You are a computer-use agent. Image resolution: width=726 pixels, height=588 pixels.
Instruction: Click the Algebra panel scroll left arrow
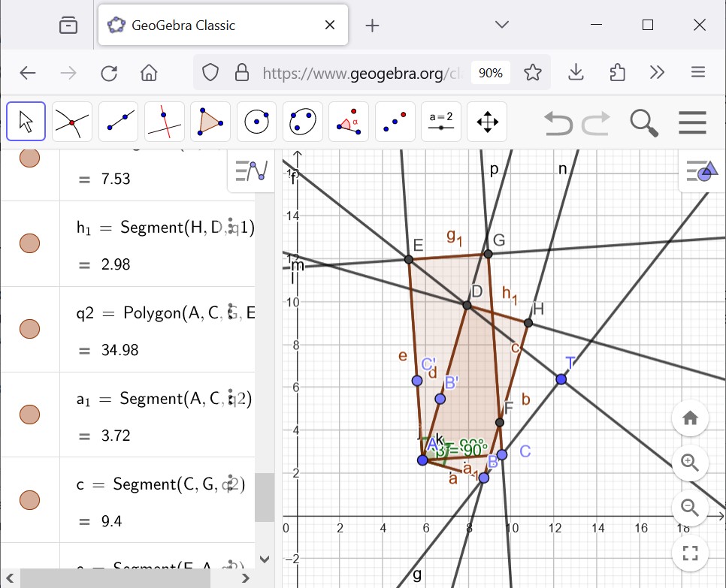[11, 577]
